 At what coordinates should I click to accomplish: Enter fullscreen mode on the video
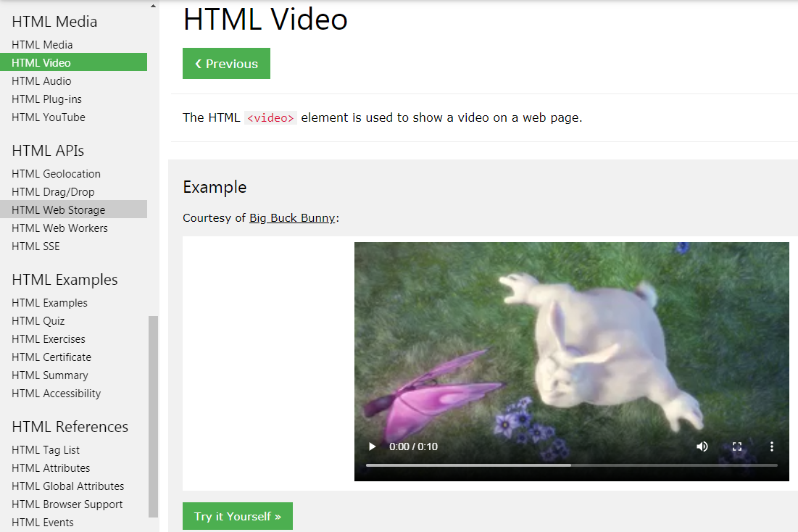[x=737, y=446]
